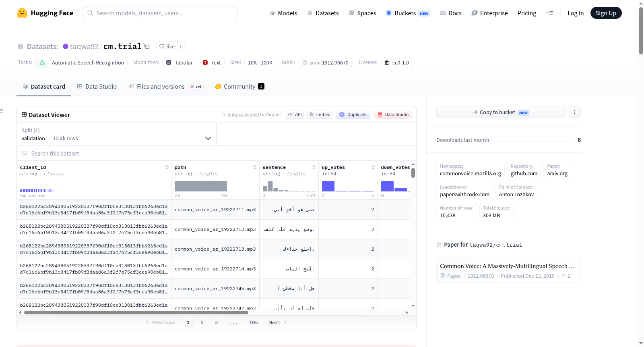
Task: Click the vertical scrollbar of the data table
Action: tap(413, 173)
